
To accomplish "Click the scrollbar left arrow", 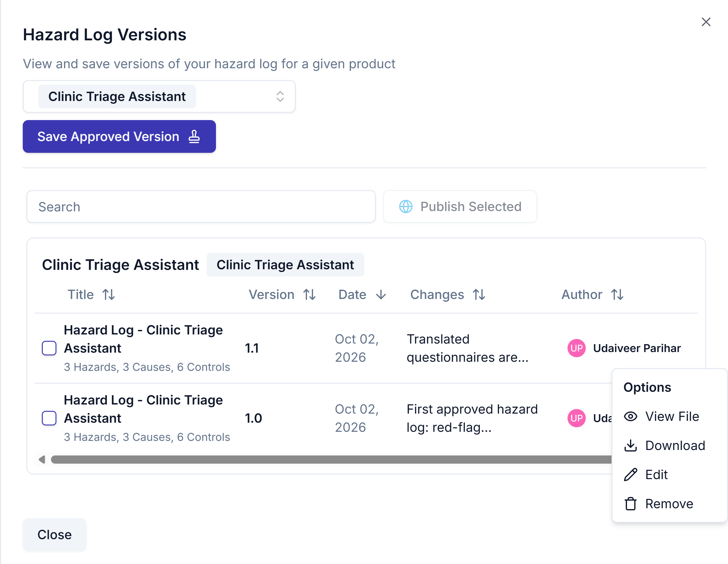I will [42, 460].
